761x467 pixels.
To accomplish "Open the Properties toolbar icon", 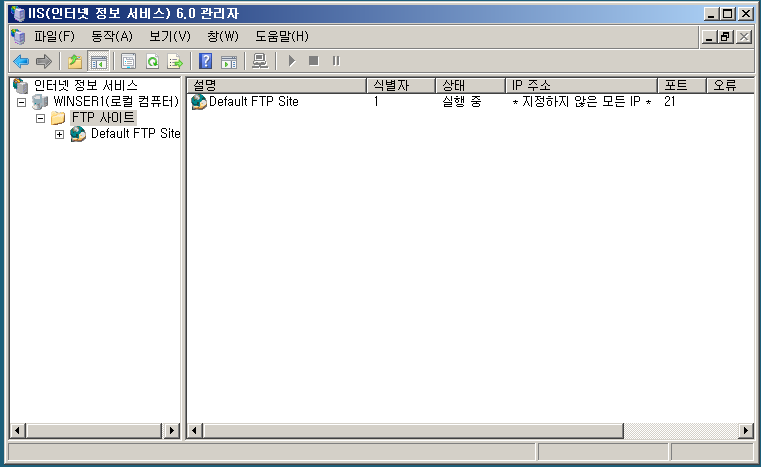I will coord(128,62).
